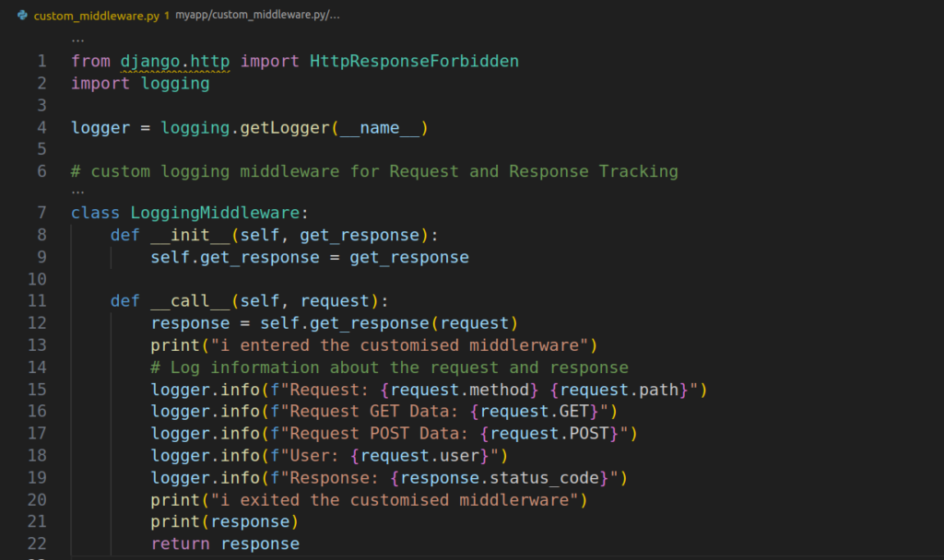
Task: Expand the collapsed ellipsis above line 7
Action: coord(77,192)
